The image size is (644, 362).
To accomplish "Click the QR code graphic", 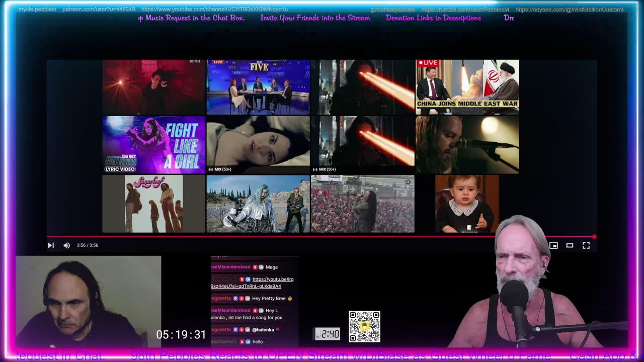I will (364, 326).
